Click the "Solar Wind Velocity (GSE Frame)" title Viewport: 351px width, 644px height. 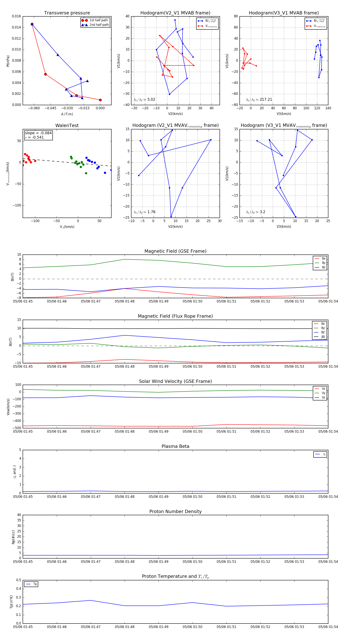click(x=175, y=381)
